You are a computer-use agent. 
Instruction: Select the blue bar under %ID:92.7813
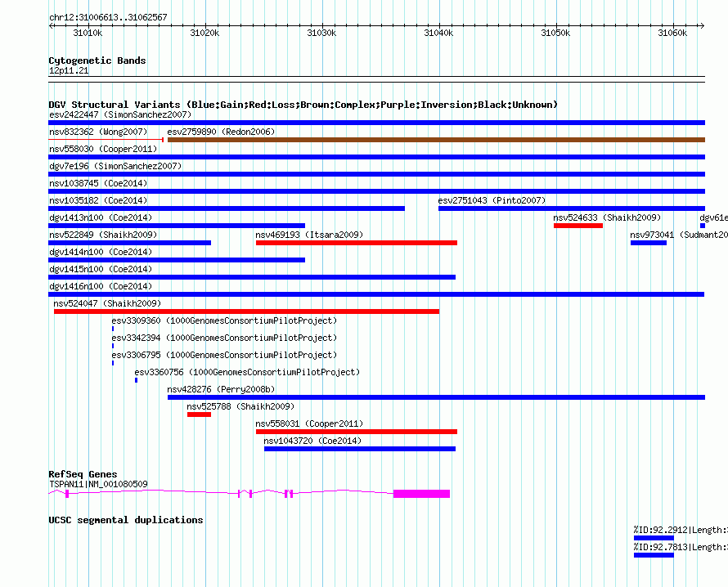pos(654,555)
